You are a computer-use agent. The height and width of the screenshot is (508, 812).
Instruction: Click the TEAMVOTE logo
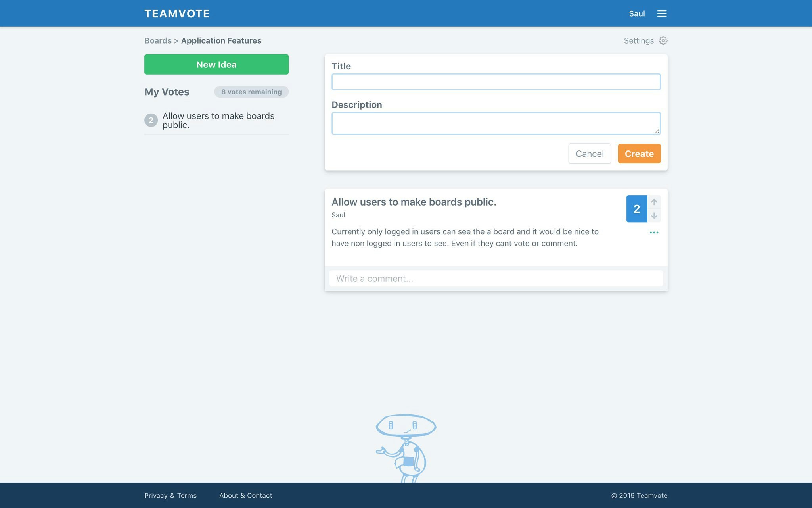tap(177, 13)
